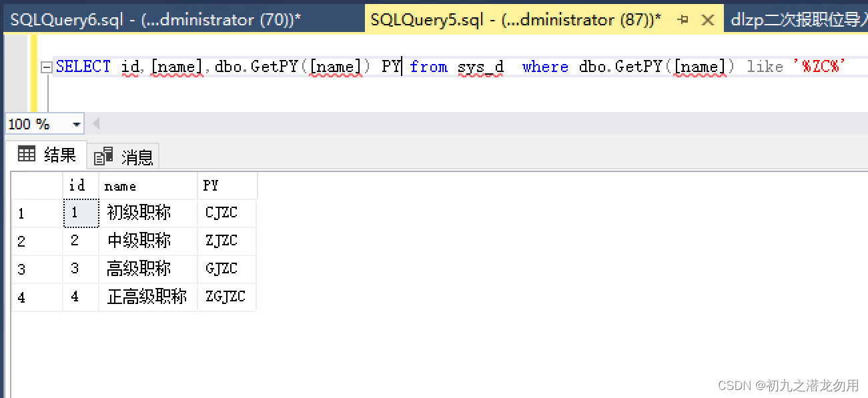The image size is (868, 398).
Task: Close the SQLQuery5.sql tab
Action: pos(709,20)
